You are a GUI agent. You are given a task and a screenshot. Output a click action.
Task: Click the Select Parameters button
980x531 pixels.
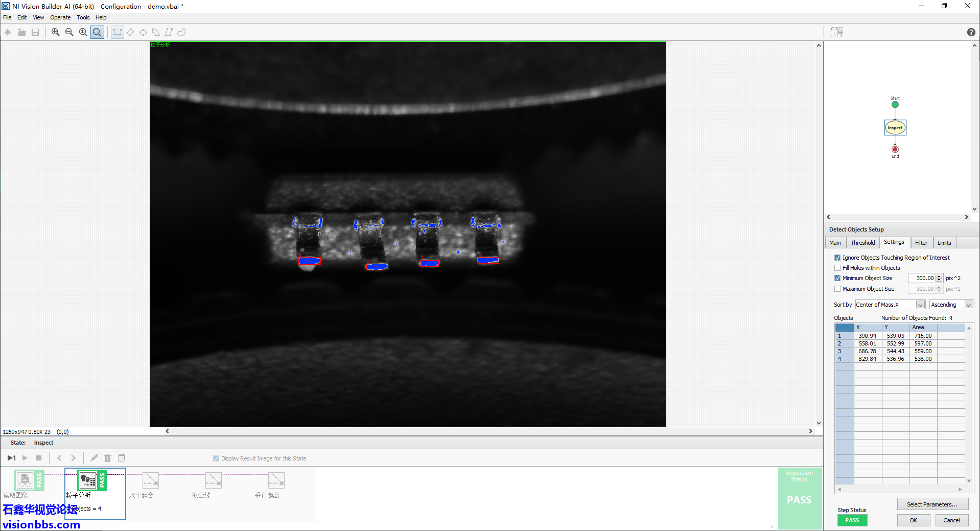point(932,504)
